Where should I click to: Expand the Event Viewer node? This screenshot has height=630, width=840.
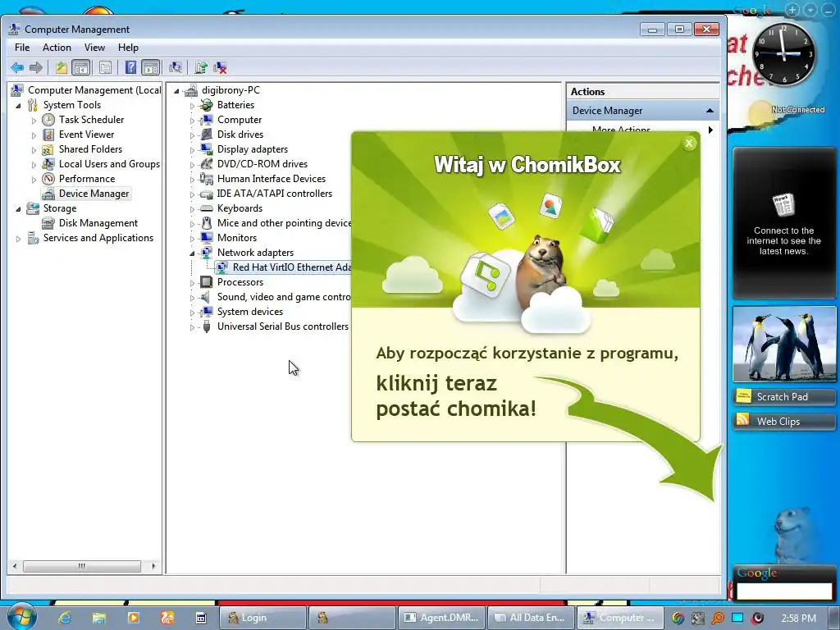tap(34, 135)
